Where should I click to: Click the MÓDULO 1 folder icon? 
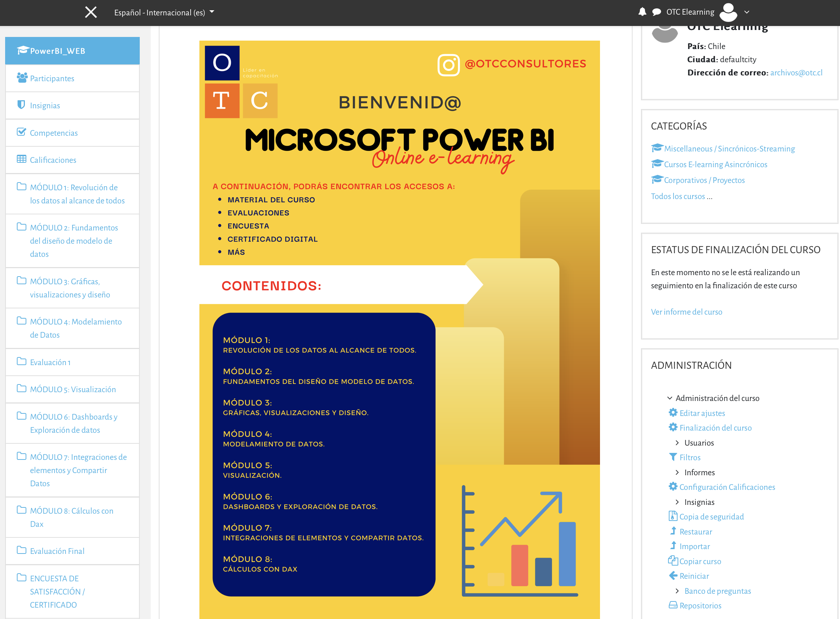22,187
